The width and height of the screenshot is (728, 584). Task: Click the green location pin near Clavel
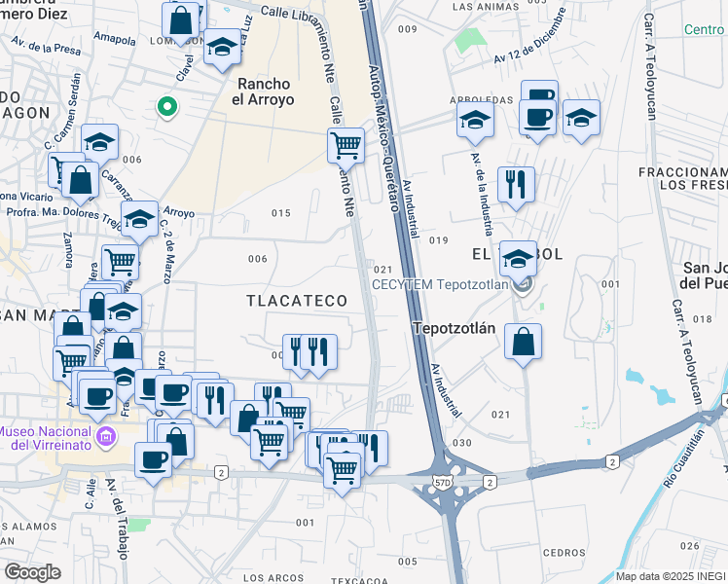167,107
